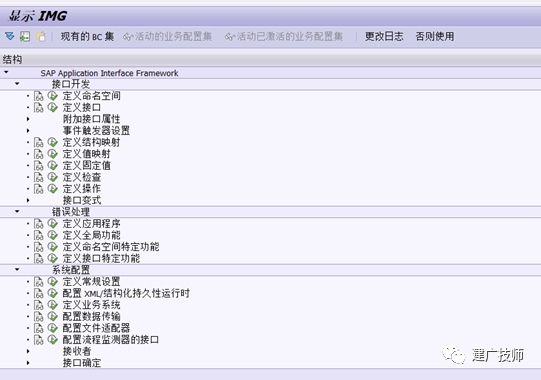Image resolution: width=541 pixels, height=380 pixels.
Task: Click the third toolbar icon with yellow note
Action: (41, 36)
